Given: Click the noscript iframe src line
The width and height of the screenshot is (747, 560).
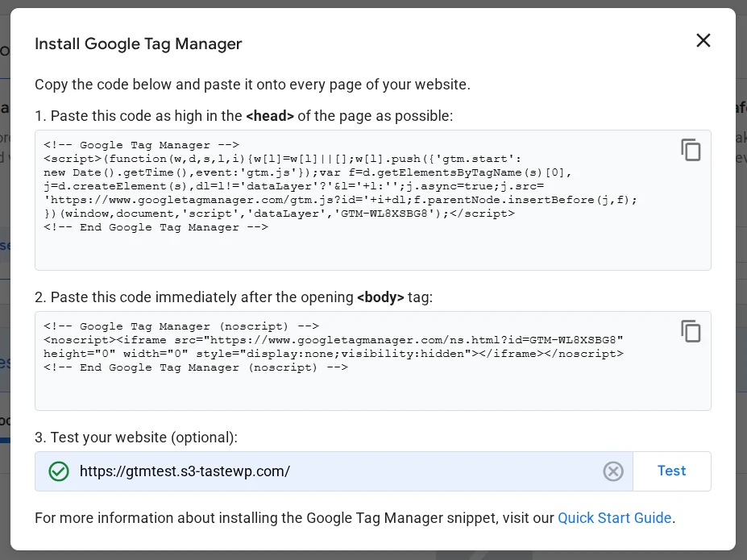Looking at the screenshot, I should tap(333, 340).
